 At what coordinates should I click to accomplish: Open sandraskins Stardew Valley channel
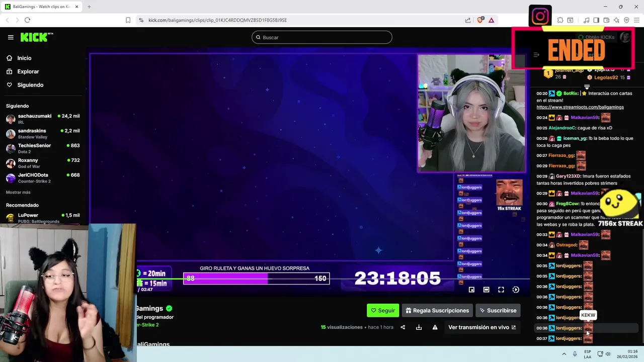click(42, 133)
